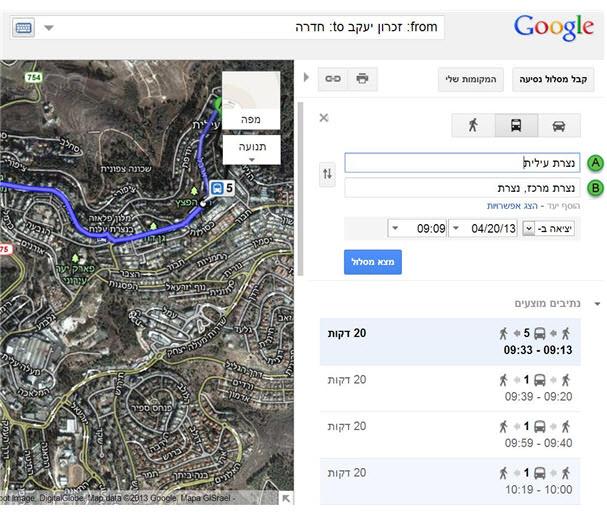Select route bus 1, 10:00 - 10:19

[x=450, y=481]
